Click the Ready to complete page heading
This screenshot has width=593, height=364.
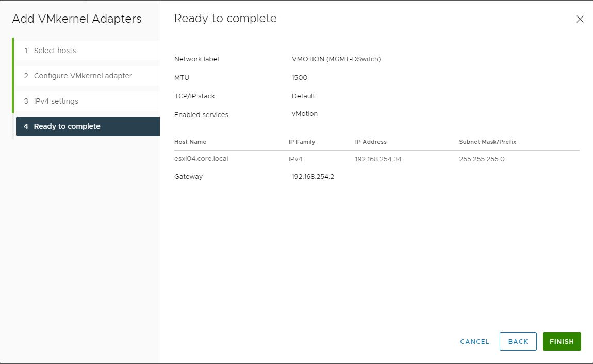[225, 18]
